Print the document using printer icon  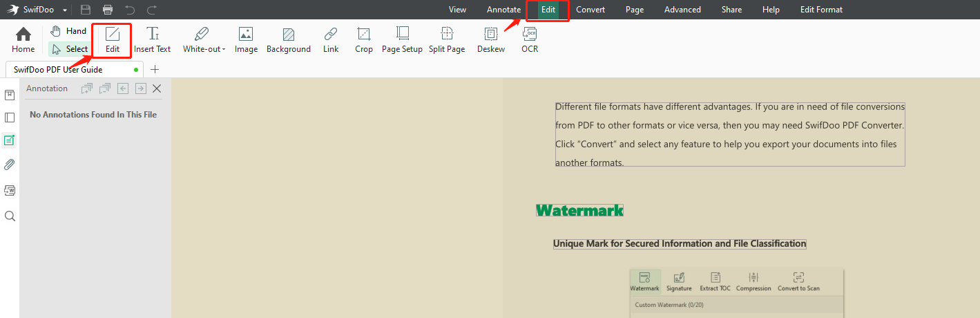108,10
